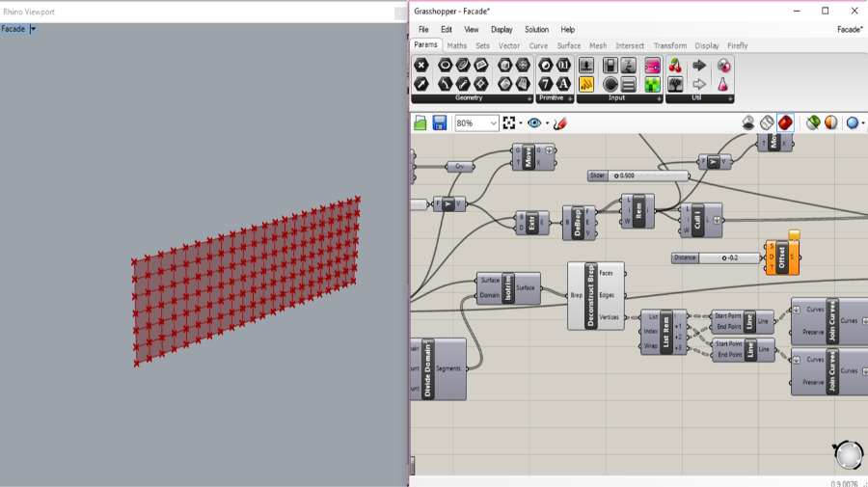Expand the Geometry panel plus button
This screenshot has height=487, width=868.
[529, 98]
